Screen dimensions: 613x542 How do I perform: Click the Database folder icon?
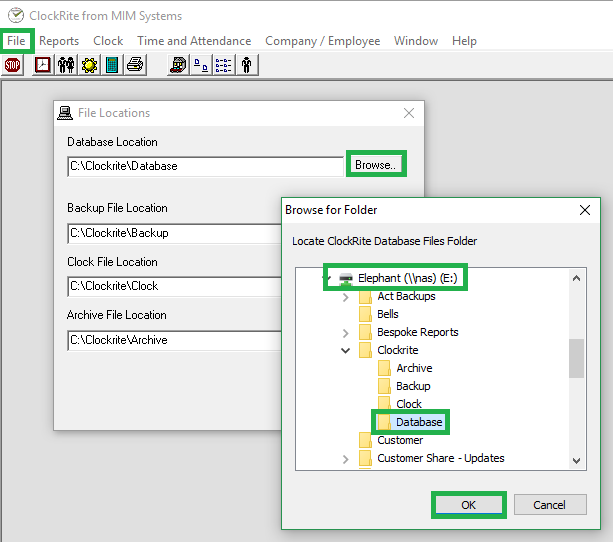[384, 422]
